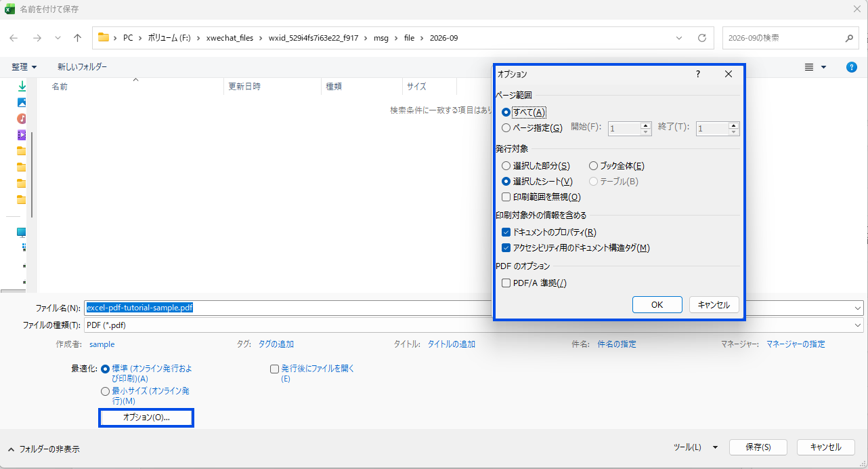The image size is (868, 469).
Task: Go up one folder level arrow
Action: 78,38
